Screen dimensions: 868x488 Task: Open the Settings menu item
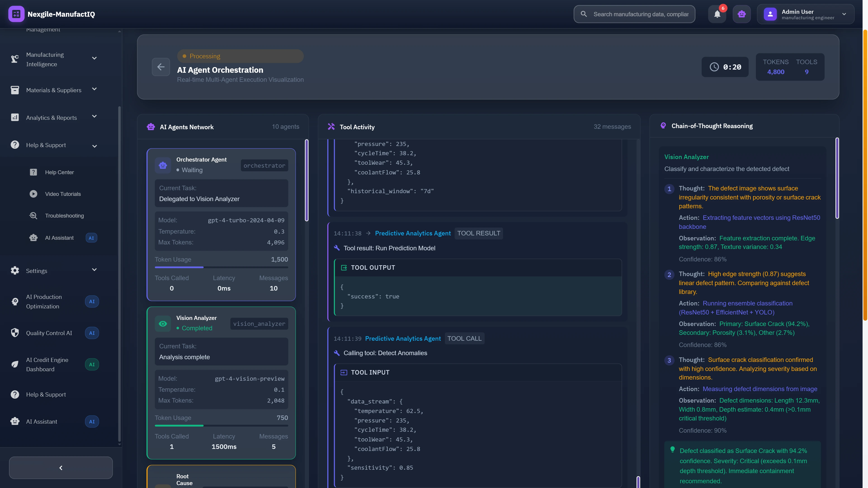click(36, 271)
